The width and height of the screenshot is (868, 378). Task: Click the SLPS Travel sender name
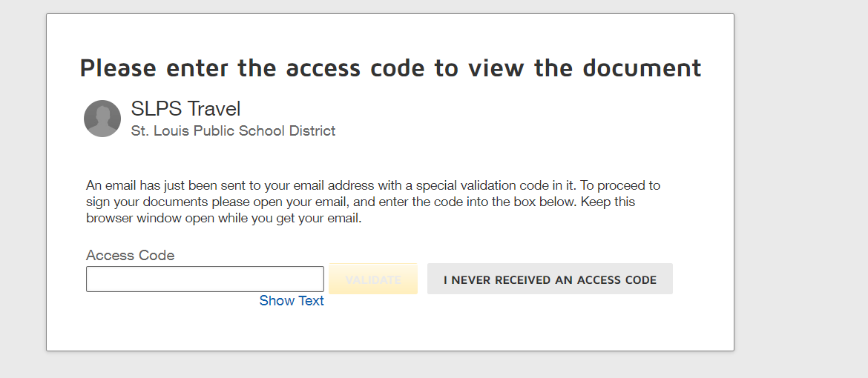tap(185, 109)
